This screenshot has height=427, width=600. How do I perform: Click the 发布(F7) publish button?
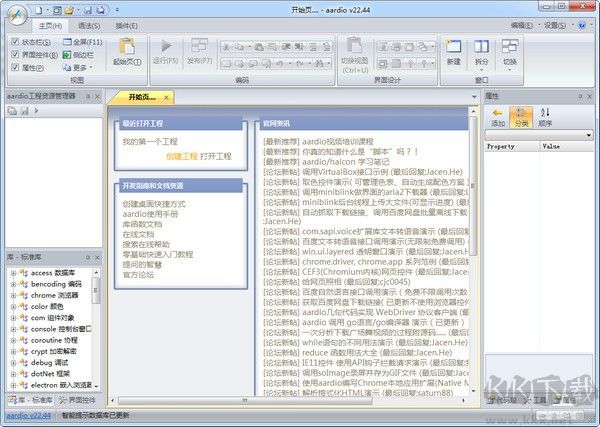199,51
